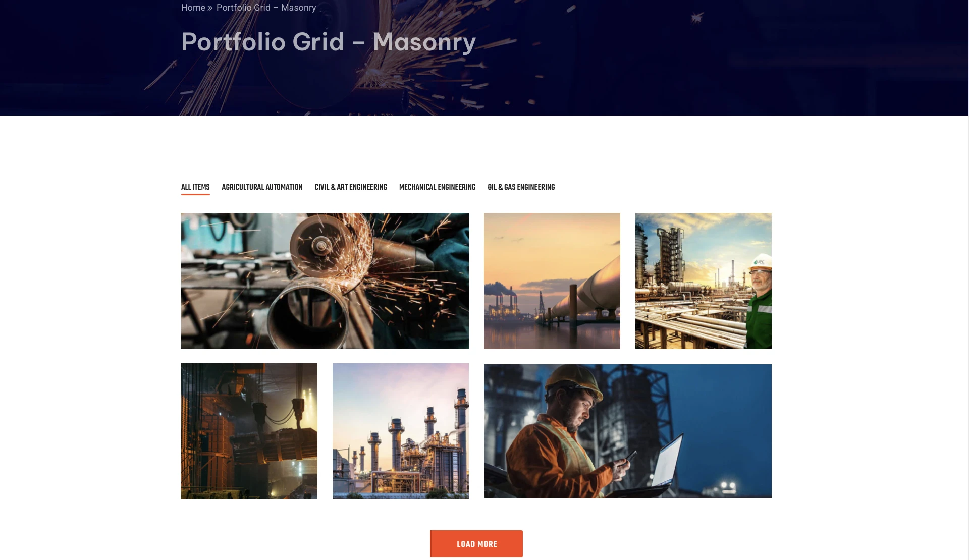Open the dark steel foundry project image
The width and height of the screenshot is (969, 560).
[249, 431]
